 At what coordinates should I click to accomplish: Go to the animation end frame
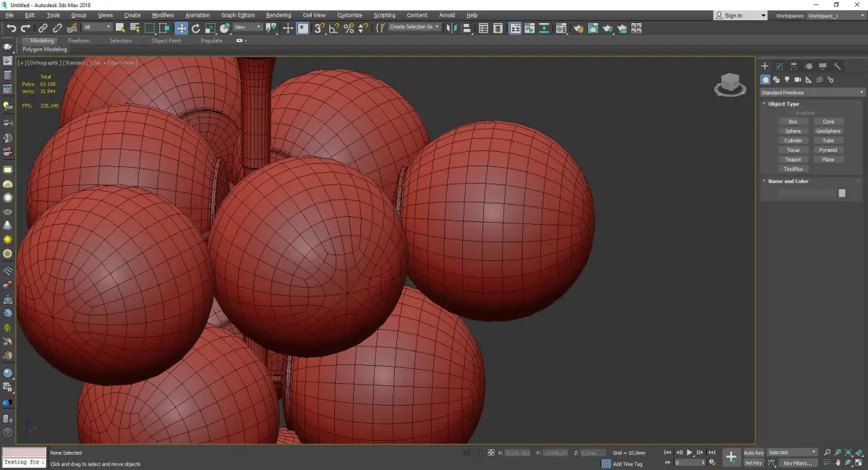click(x=712, y=453)
